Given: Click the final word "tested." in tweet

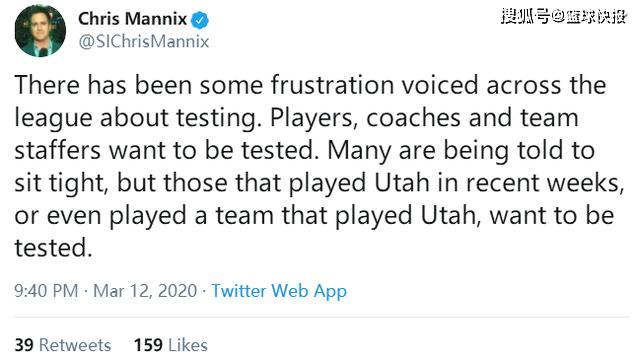Looking at the screenshot, I should click(53, 248).
